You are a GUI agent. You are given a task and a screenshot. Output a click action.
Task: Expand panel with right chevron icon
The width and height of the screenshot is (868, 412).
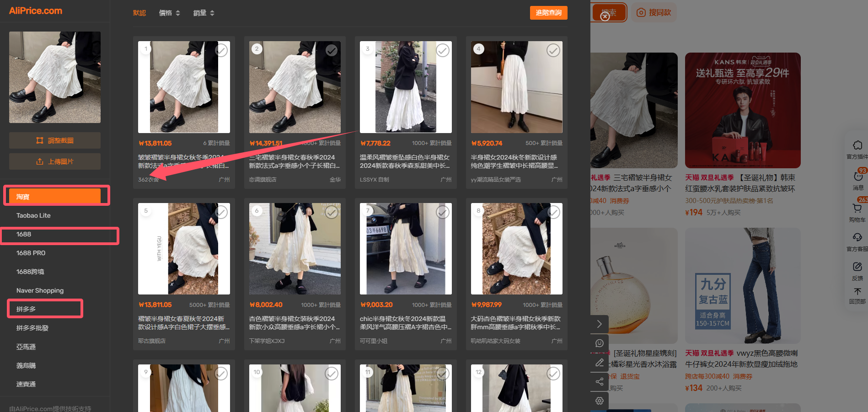click(x=600, y=324)
